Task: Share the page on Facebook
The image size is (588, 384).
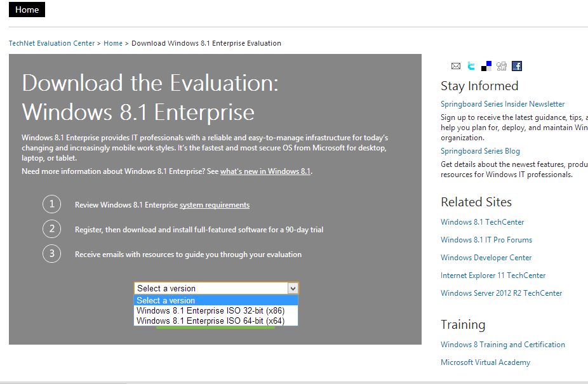Action: click(x=517, y=67)
